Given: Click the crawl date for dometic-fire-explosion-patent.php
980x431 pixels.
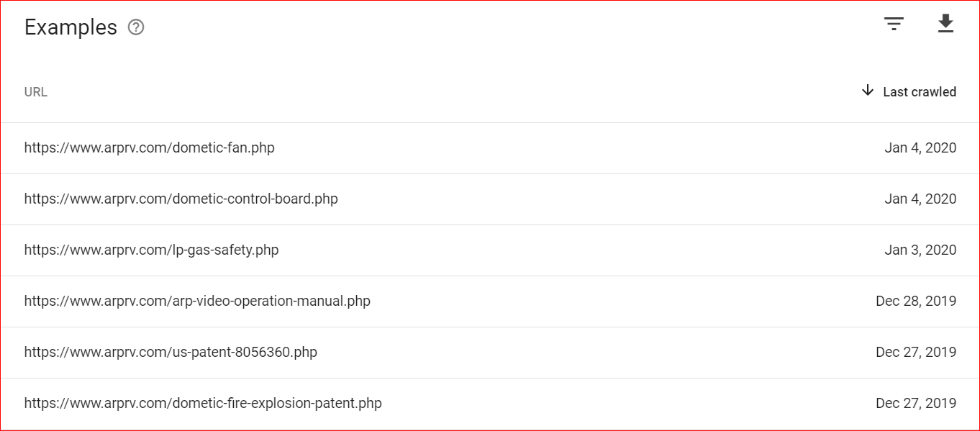Looking at the screenshot, I should (916, 404).
